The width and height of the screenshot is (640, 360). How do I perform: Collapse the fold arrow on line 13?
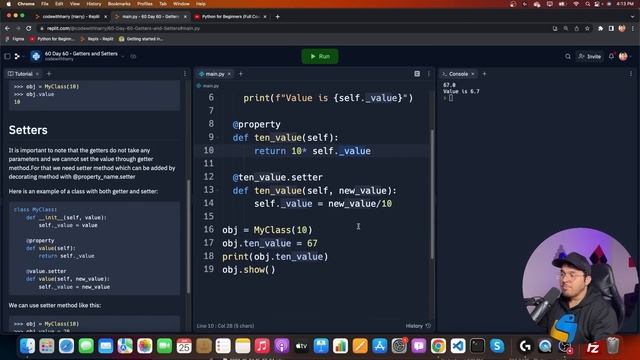coord(218,191)
